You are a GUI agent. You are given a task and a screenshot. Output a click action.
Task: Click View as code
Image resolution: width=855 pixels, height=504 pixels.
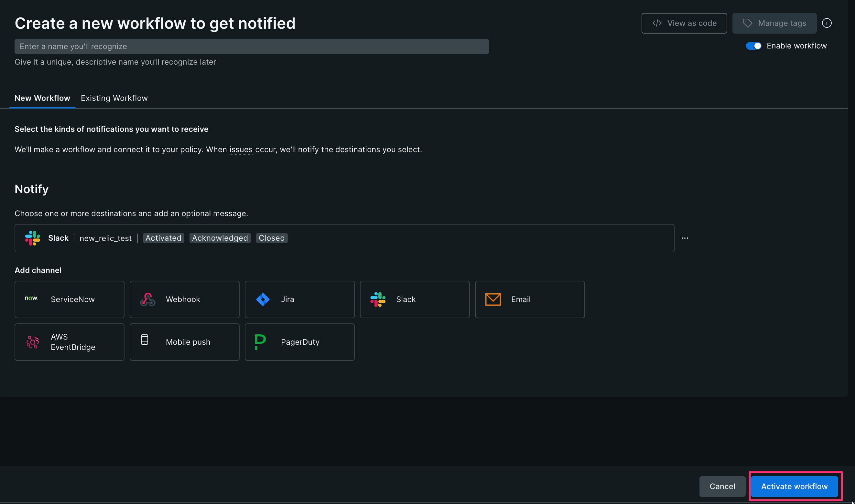point(684,23)
